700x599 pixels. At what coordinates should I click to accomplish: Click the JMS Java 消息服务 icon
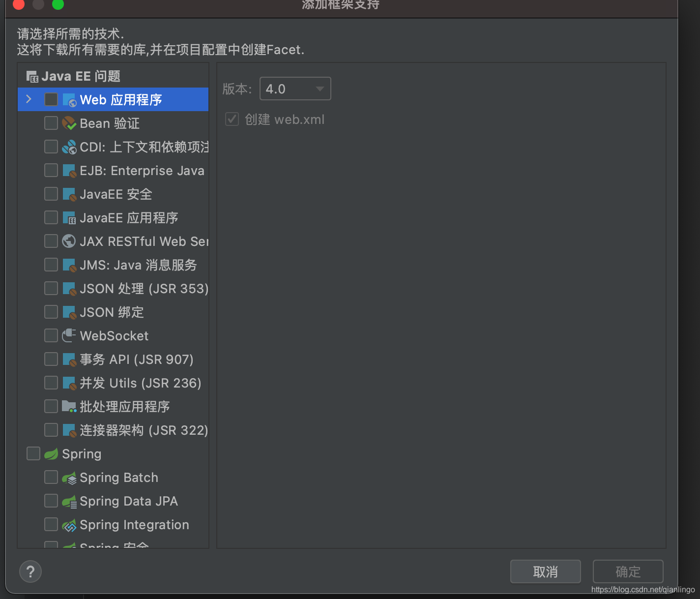(x=69, y=265)
